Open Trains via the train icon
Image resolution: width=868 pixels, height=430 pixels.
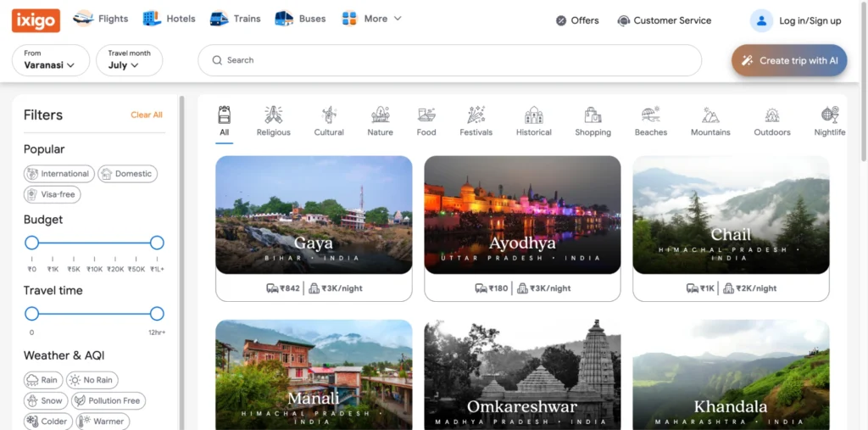tap(220, 19)
